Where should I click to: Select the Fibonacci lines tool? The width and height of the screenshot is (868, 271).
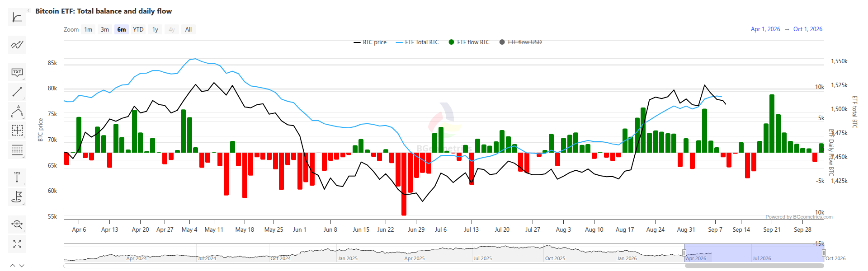(17, 150)
